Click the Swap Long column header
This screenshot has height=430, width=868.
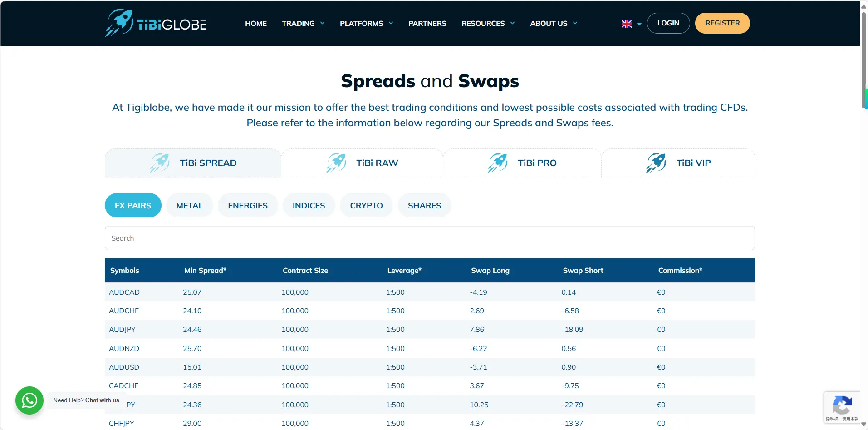click(490, 270)
